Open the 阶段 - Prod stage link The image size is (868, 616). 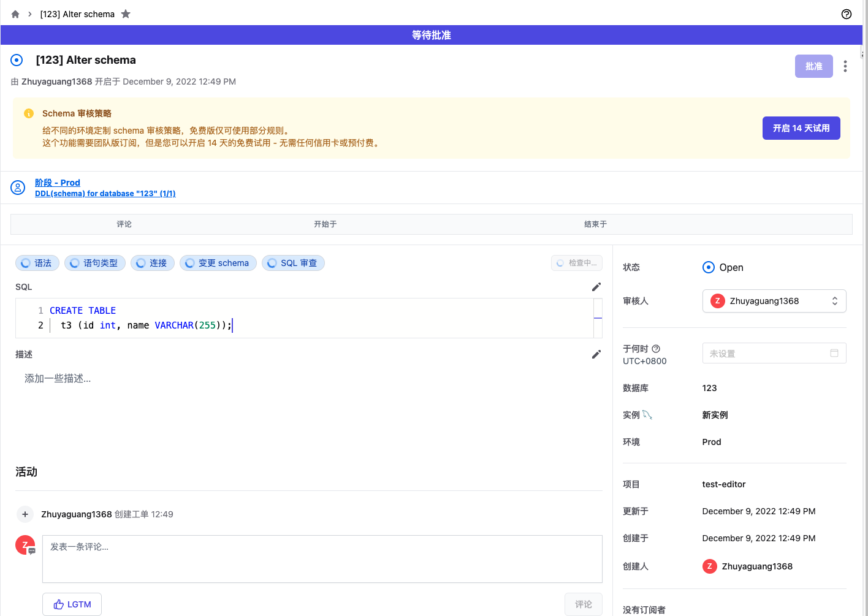point(58,183)
